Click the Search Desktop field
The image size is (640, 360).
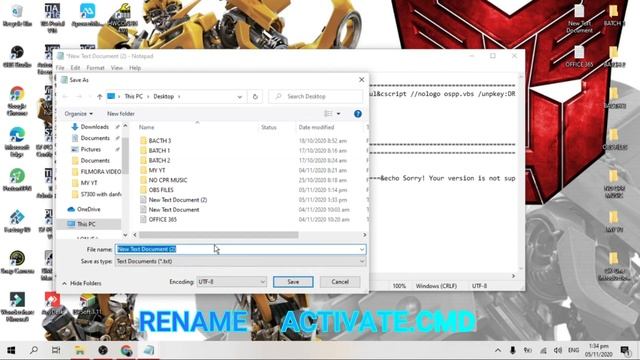[316, 96]
